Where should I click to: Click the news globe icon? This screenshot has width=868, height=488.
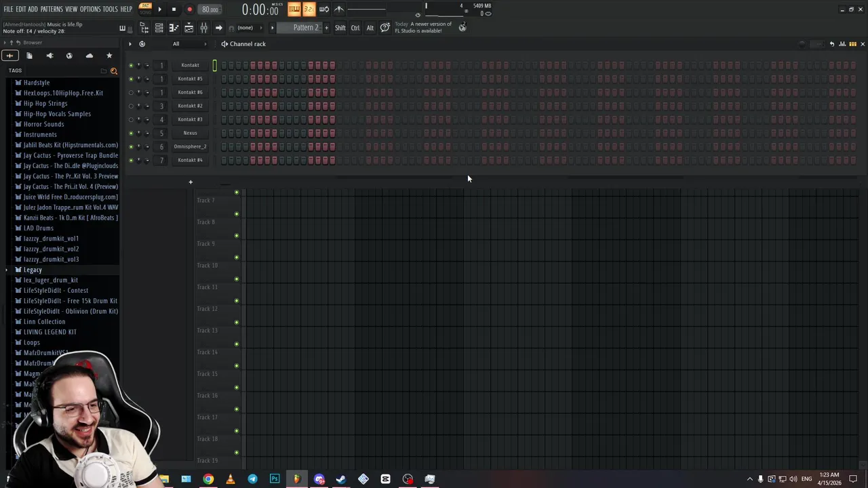coord(462,27)
